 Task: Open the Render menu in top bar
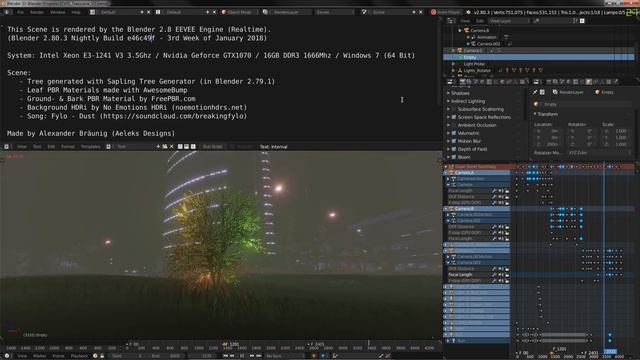(37, 12)
